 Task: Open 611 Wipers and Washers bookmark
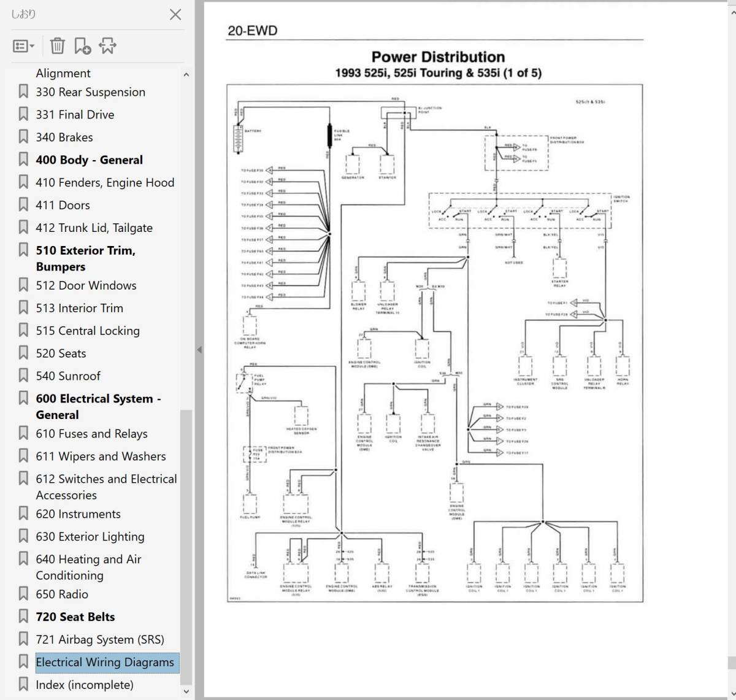pos(101,457)
